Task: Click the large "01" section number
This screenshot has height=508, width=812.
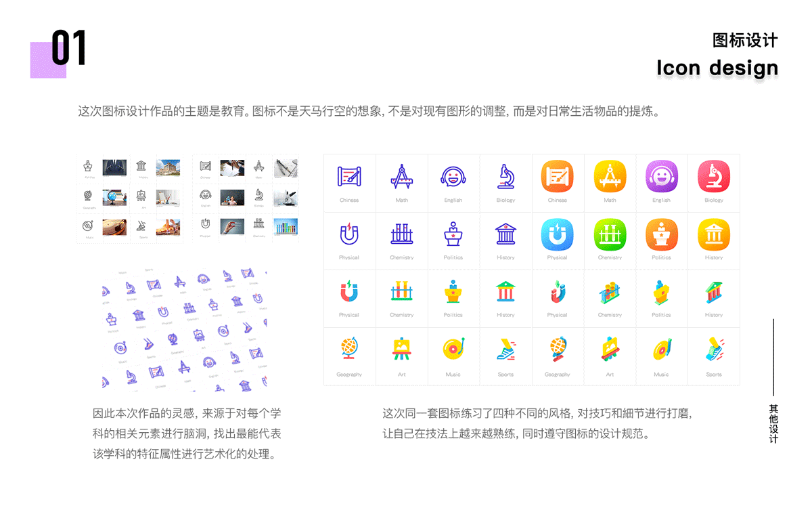Action: click(69, 47)
